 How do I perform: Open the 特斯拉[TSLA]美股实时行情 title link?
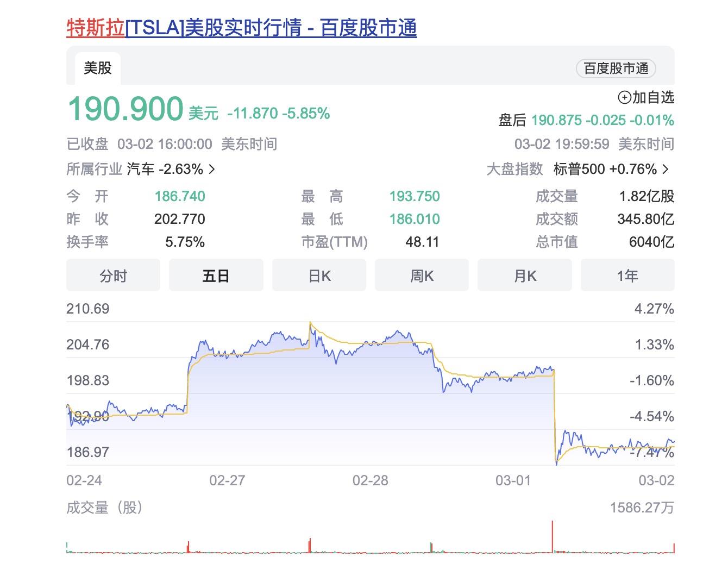pyautogui.click(x=242, y=27)
